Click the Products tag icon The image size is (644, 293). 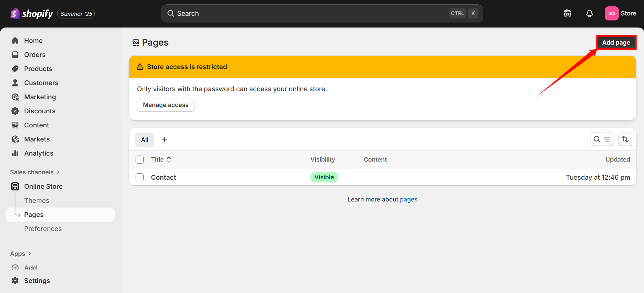tap(15, 69)
